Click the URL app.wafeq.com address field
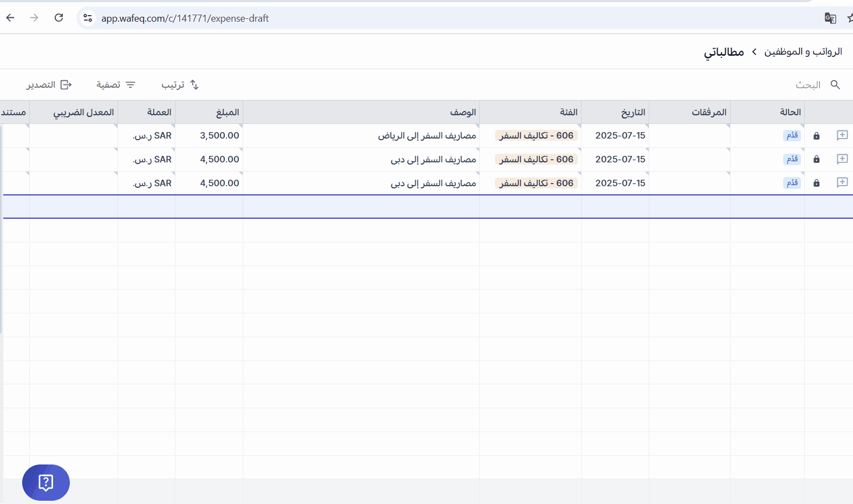 (x=185, y=18)
